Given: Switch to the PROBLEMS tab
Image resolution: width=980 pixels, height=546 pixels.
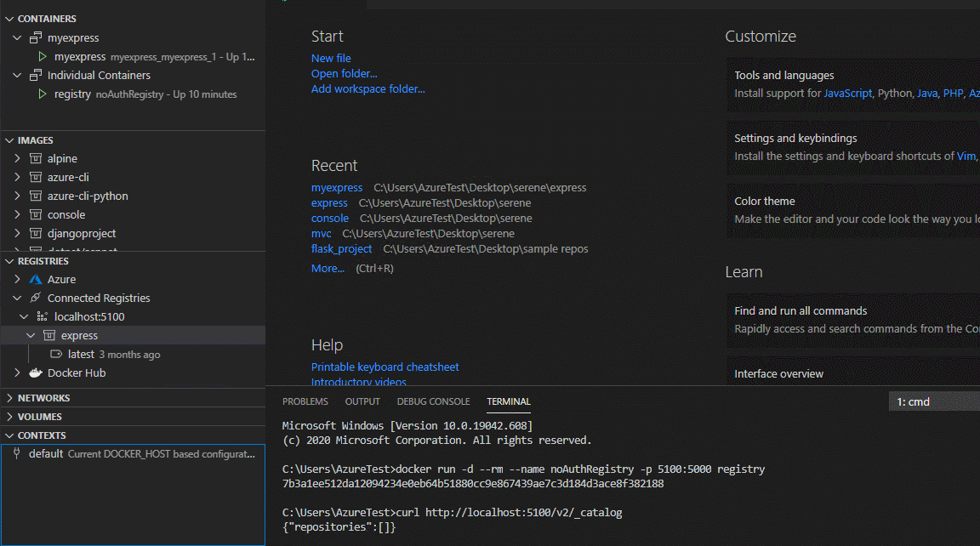Looking at the screenshot, I should (305, 401).
